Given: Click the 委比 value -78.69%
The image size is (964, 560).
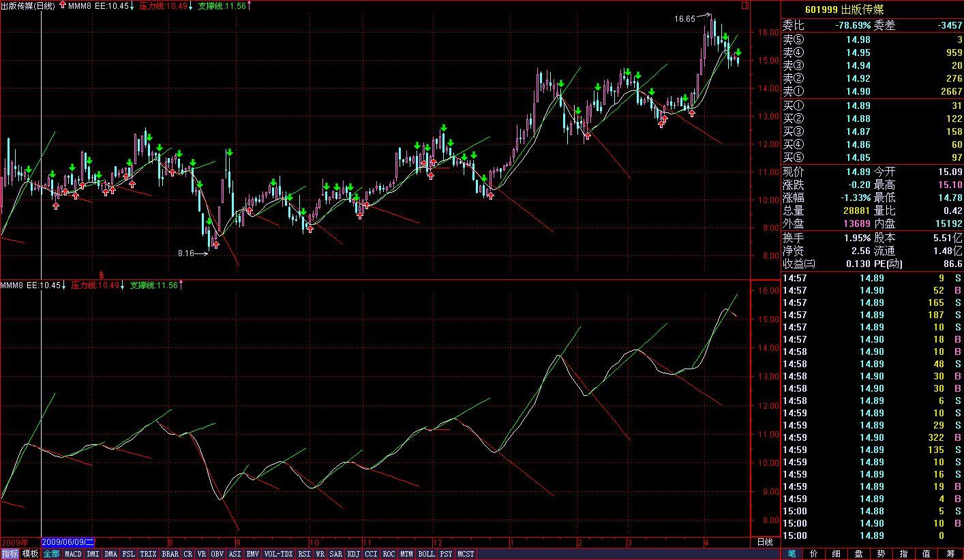Looking at the screenshot, I should pos(853,25).
